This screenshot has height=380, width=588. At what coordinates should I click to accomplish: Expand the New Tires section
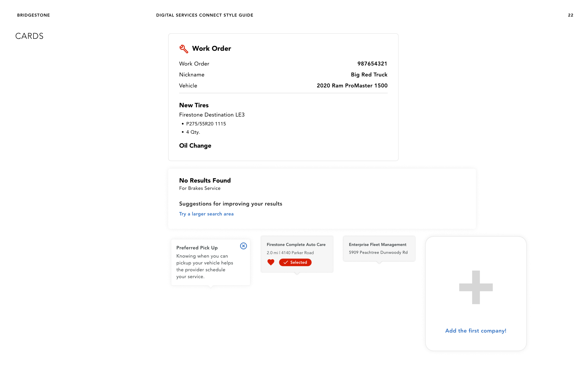coord(194,105)
